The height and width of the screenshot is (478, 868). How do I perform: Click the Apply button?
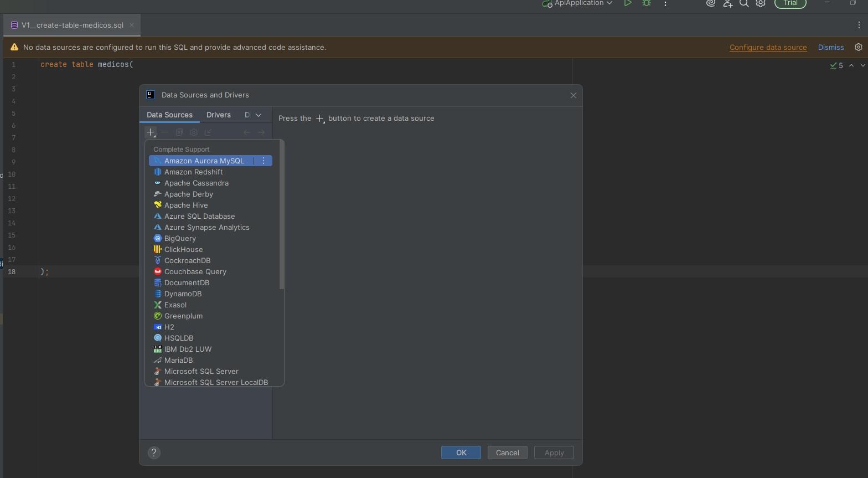tap(554, 453)
